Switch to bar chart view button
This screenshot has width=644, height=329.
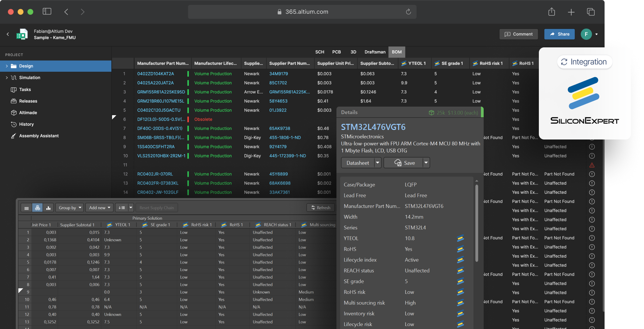pos(48,208)
